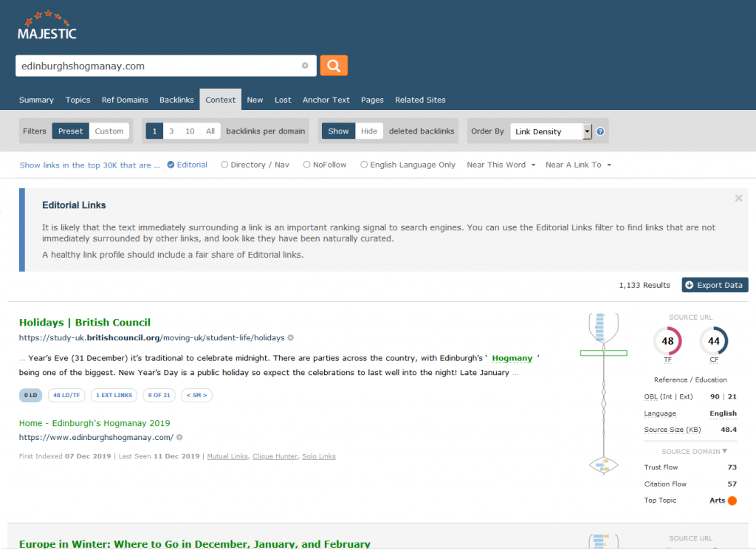
Task: Go to the Anchor Text tab
Action: [x=326, y=100]
